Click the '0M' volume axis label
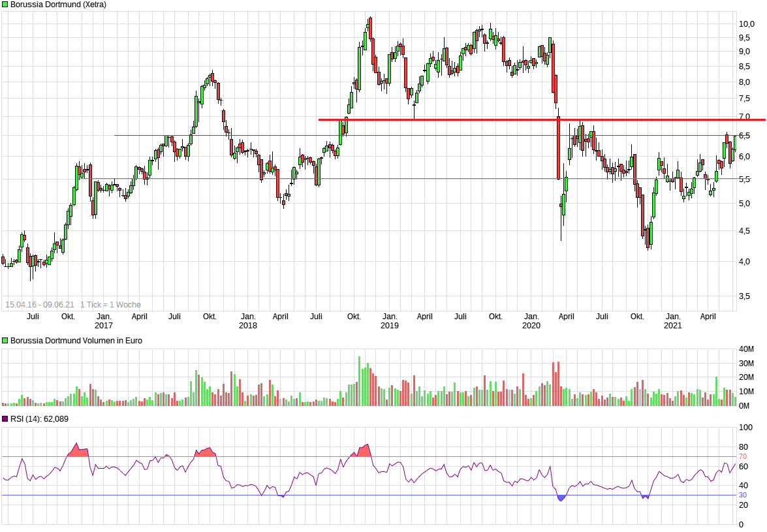The width and height of the screenshot is (767, 532). point(744,406)
